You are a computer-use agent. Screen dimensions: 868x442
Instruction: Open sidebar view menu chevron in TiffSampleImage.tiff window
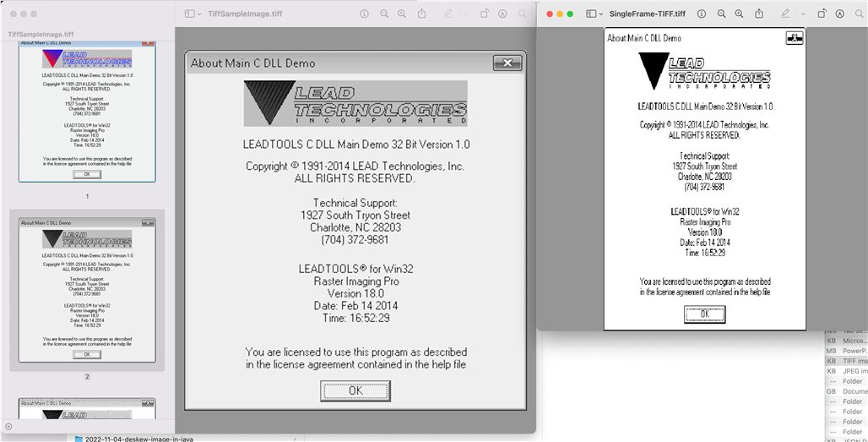pos(199,14)
